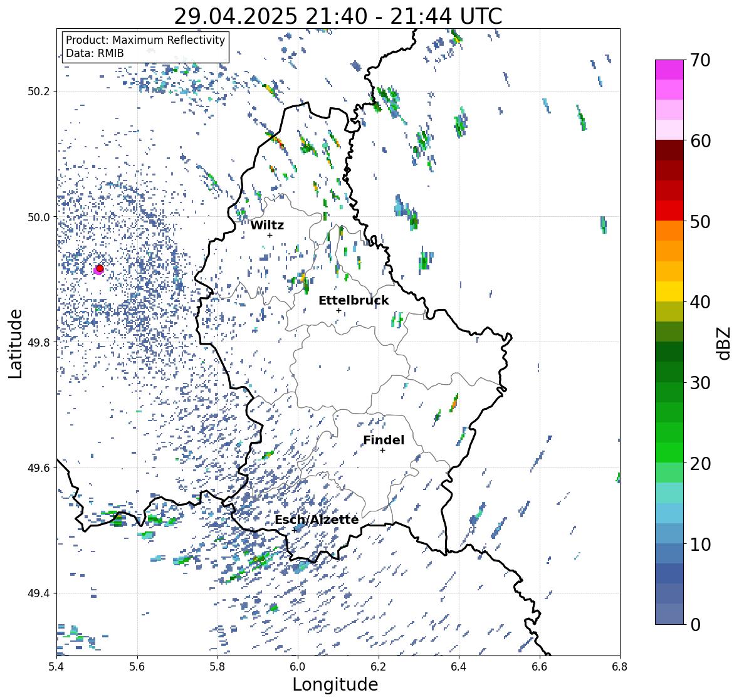Image resolution: width=739 pixels, height=700 pixels.
Task: Click the orange colorbar segment below 50
Action: 669,231
